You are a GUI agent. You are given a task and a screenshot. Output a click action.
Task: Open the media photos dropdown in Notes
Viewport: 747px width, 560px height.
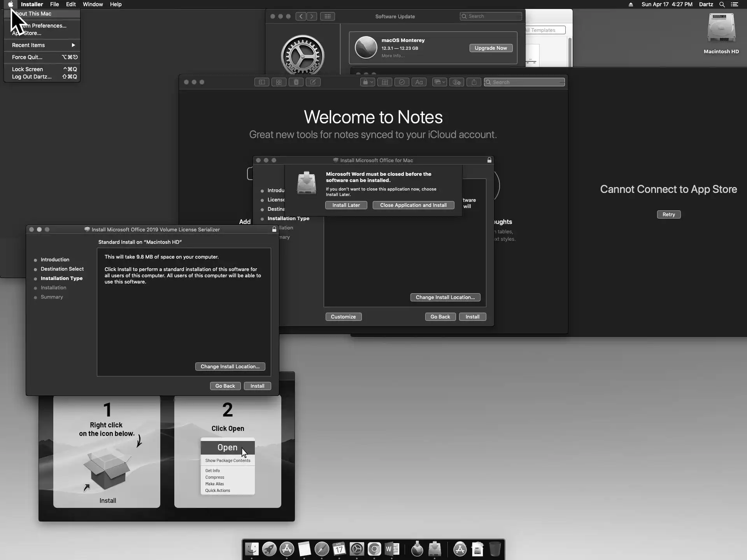pyautogui.click(x=440, y=82)
